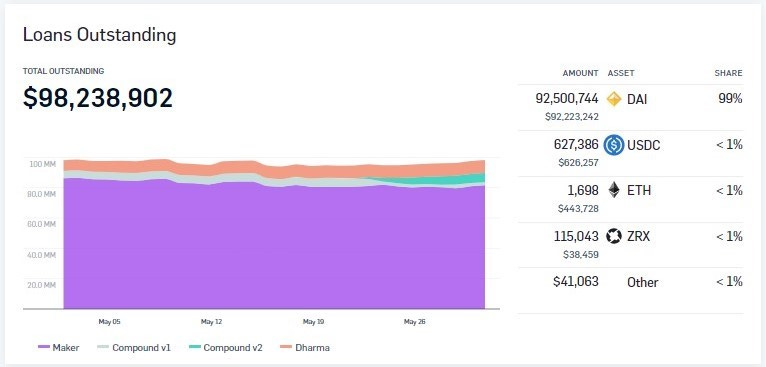Toggle the Dharma legend swatch
Image resolution: width=766 pixels, height=367 pixels.
[286, 347]
